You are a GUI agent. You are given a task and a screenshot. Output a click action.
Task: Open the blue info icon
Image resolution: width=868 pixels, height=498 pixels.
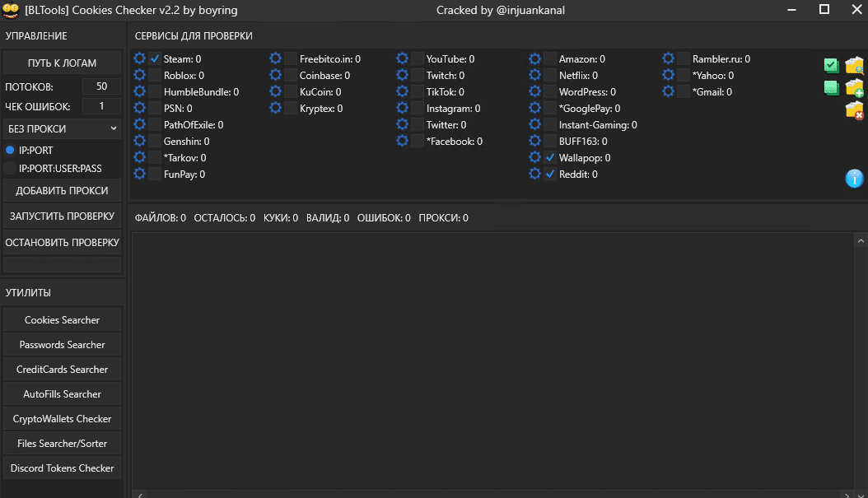[854, 178]
